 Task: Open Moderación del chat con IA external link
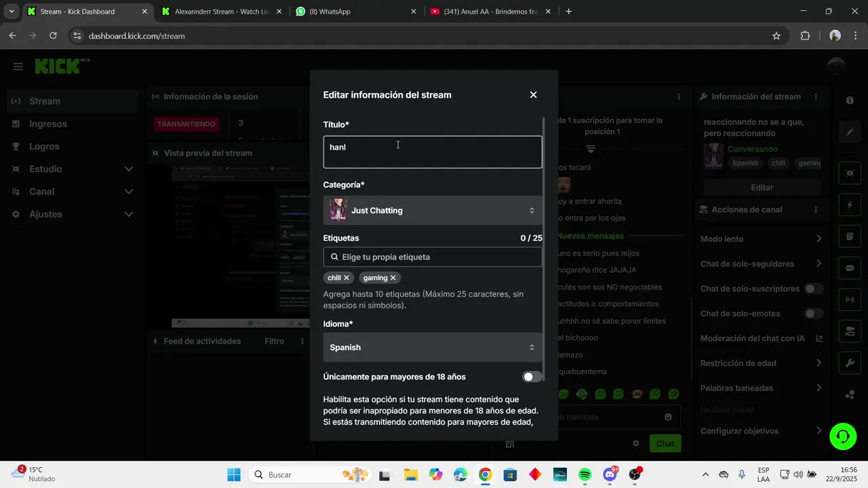tap(819, 338)
